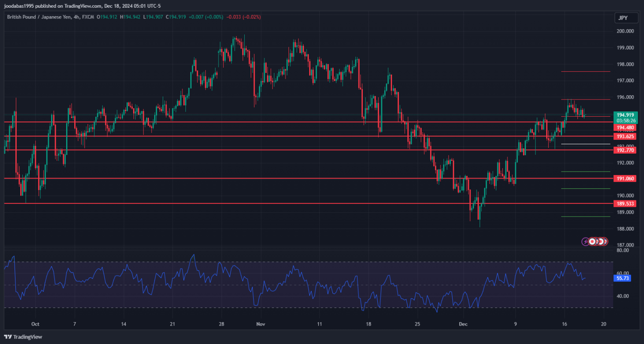Image resolution: width=644 pixels, height=344 pixels.
Task: Click the 'joodabas1995 published on TradingView.com' header
Action: [x=53, y=6]
